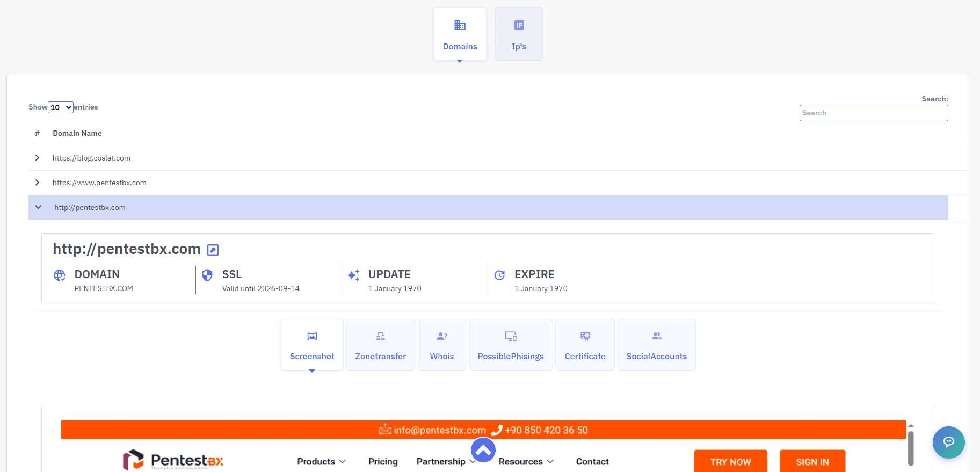Click the scroll-to-top arrow button
The image size is (980, 472).
point(483,450)
